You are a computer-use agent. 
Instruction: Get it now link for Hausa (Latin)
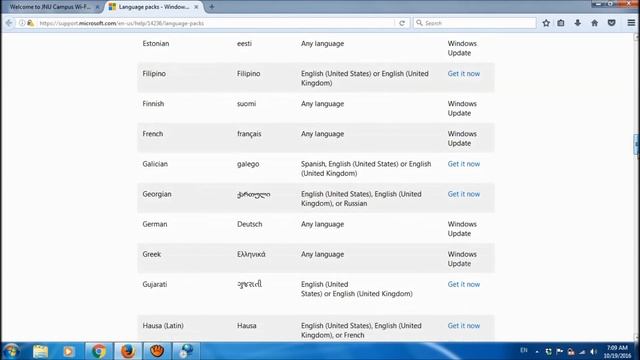coord(464,326)
